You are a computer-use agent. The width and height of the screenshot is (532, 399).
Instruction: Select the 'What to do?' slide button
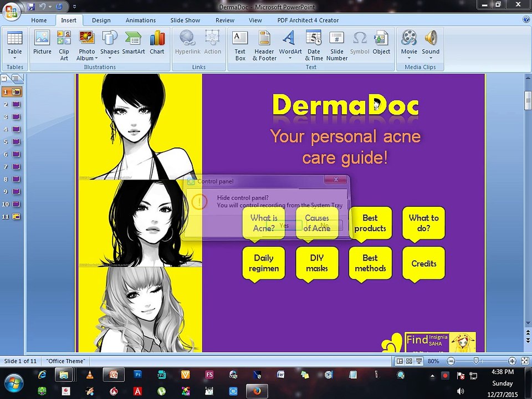pyautogui.click(x=423, y=223)
